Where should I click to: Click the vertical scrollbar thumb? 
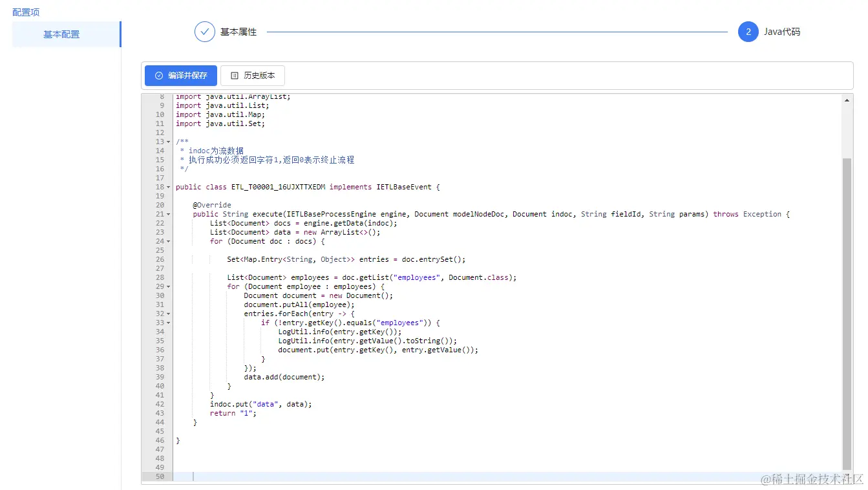click(848, 314)
